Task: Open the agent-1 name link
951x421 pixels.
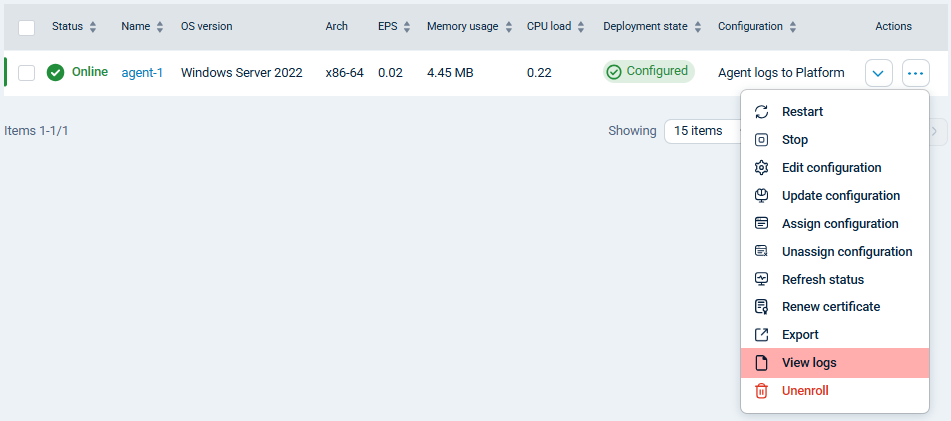Action: (142, 73)
